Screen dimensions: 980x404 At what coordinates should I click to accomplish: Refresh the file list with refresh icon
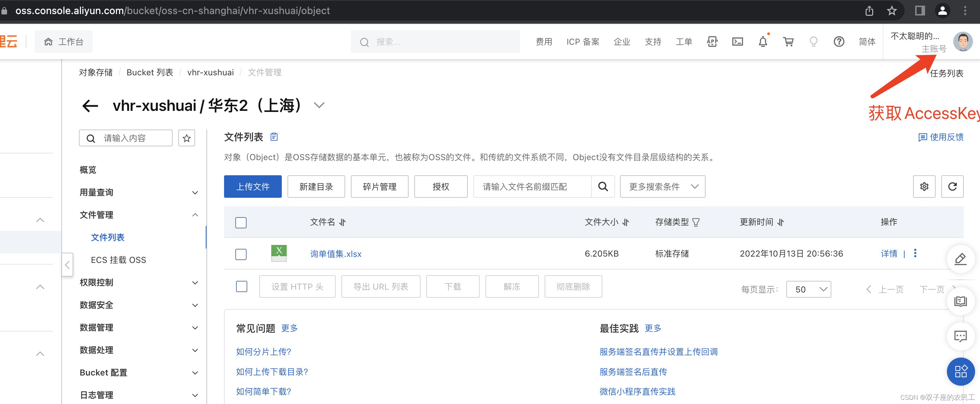tap(952, 186)
